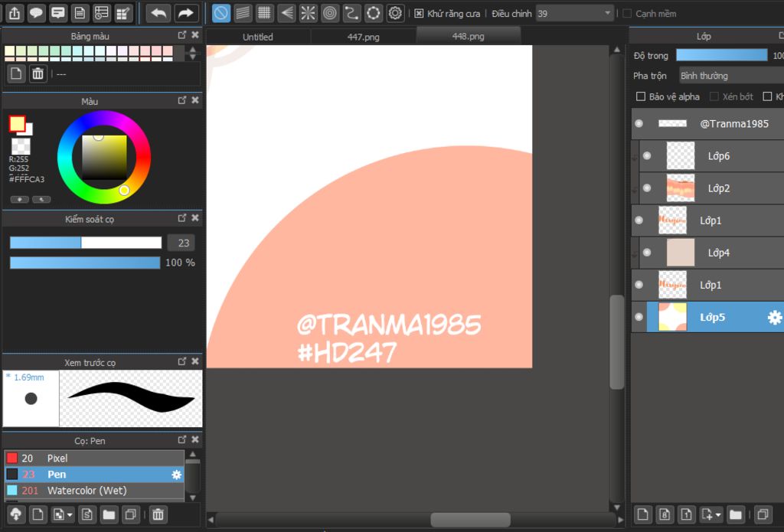Open the Điều chỉnh correction dropdown
This screenshot has width=784, height=532.
575,14
